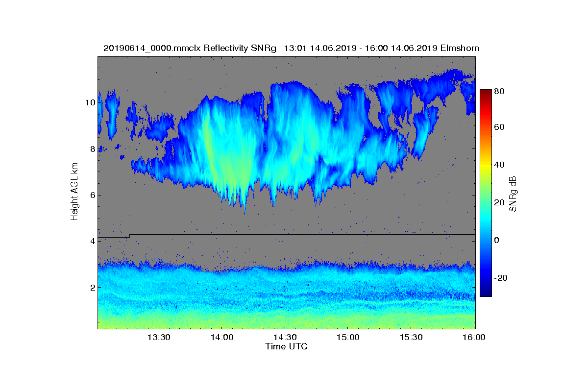Image resolution: width=588 pixels, height=392 pixels.
Task: Click the dark red top of colorbar
Action: pyautogui.click(x=486, y=92)
